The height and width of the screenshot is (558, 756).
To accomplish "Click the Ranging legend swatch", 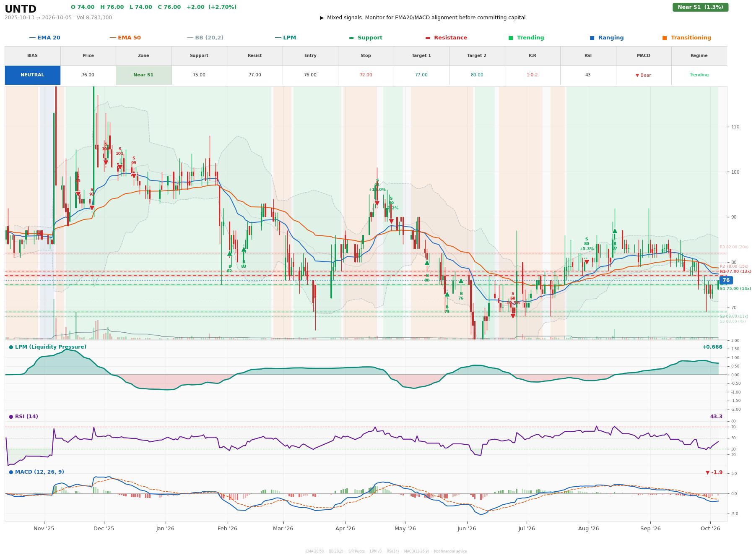I will (x=592, y=38).
